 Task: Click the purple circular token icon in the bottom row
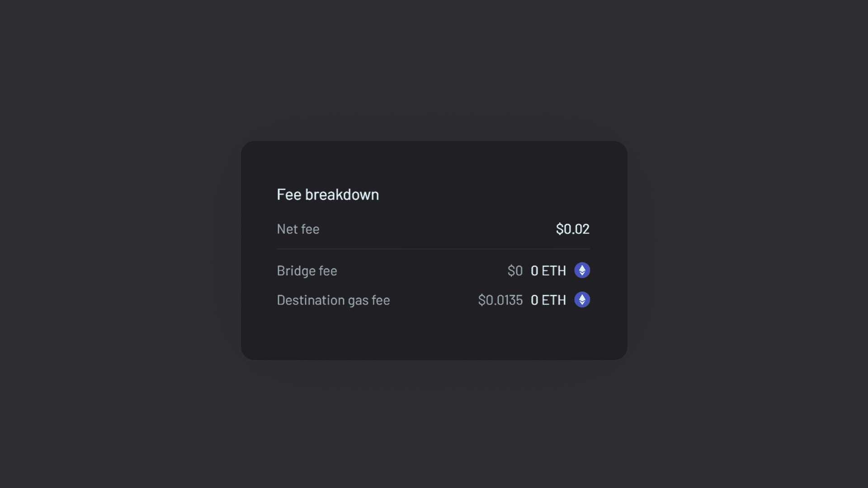(x=582, y=300)
